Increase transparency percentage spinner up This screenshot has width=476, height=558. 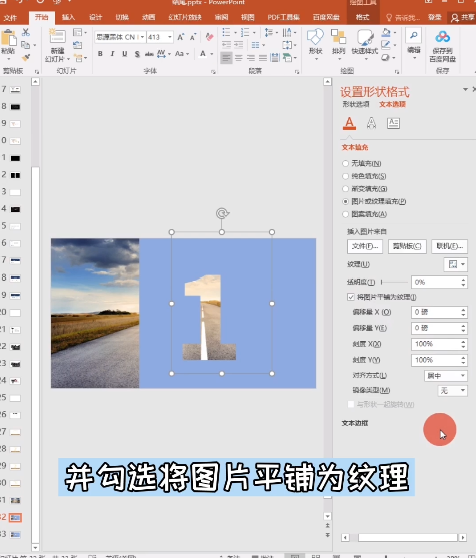[x=463, y=280]
